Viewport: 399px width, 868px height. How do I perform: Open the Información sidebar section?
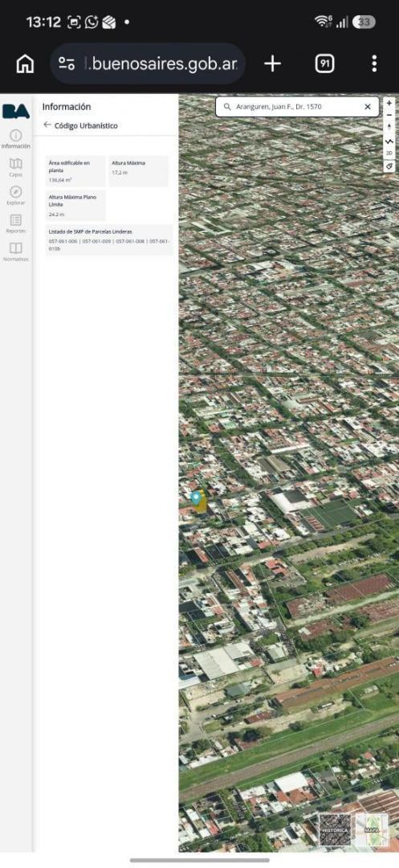[x=16, y=139]
